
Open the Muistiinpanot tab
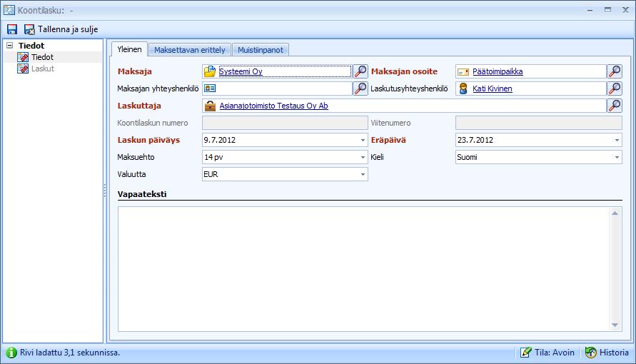tap(261, 50)
